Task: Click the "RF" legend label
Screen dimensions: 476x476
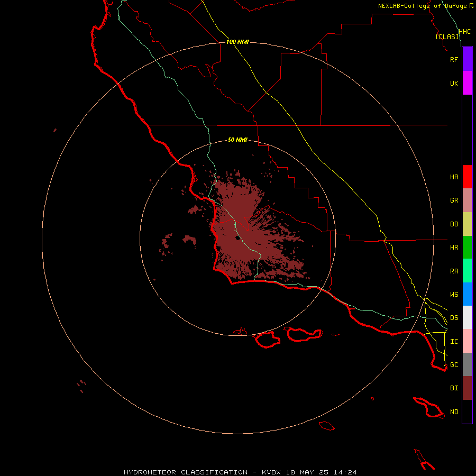Action: [x=454, y=59]
